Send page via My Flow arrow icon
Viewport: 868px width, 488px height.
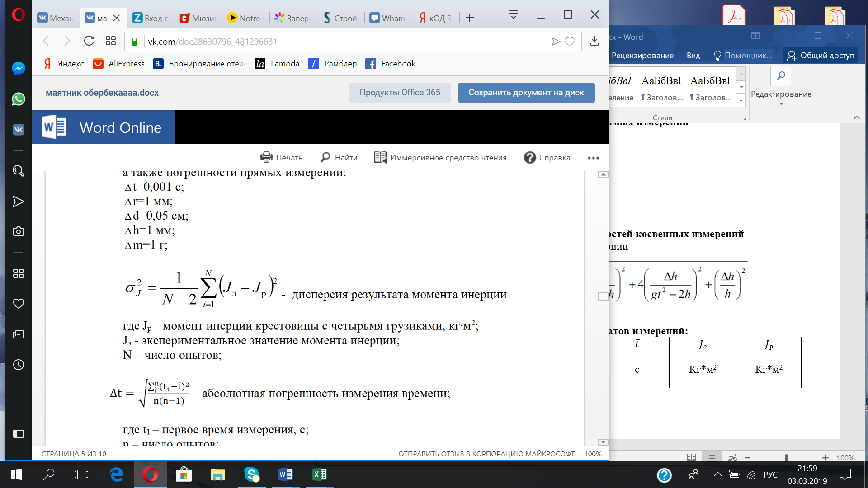pos(556,42)
